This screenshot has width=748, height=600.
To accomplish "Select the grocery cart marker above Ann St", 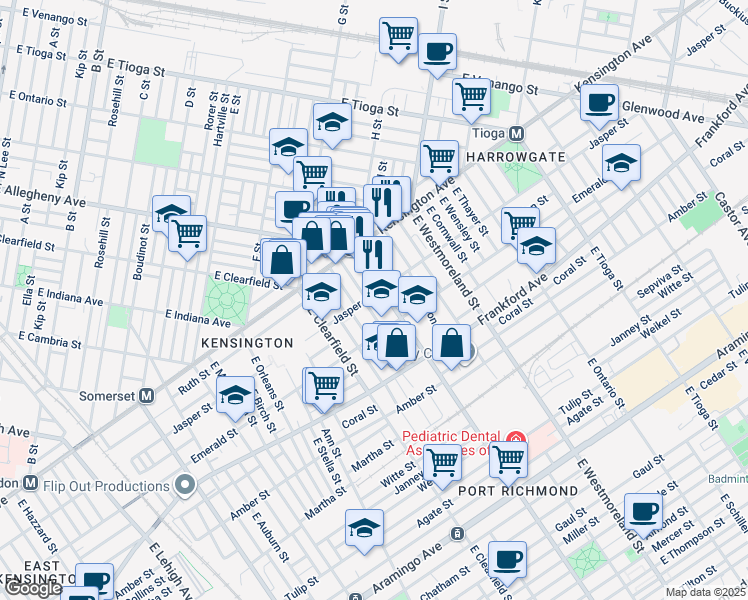I will click(x=324, y=385).
